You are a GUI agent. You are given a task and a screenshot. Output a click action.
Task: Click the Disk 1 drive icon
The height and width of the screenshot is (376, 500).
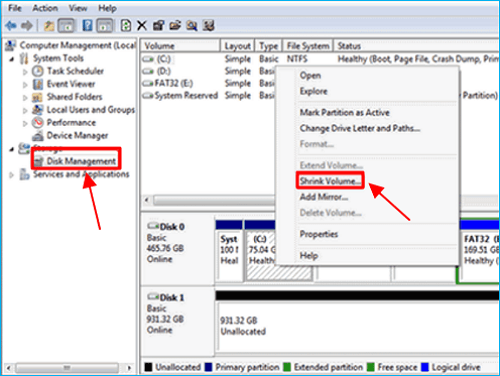(x=153, y=297)
